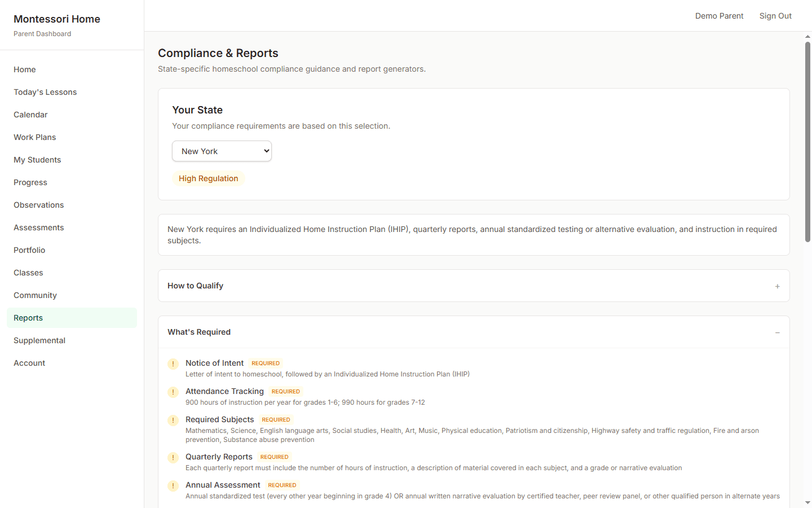Click the Annual Assessment warning icon
Screen dimensions: 812x508
(173, 486)
